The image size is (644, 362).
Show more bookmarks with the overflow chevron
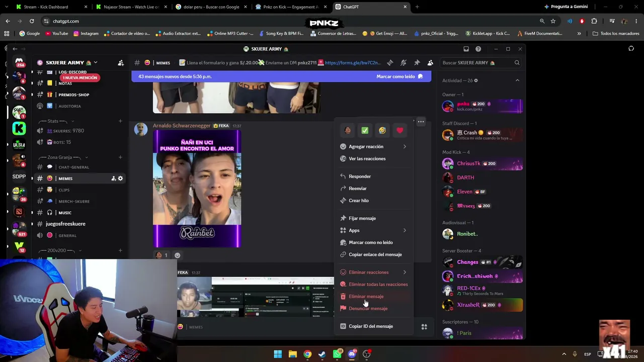coord(579,34)
